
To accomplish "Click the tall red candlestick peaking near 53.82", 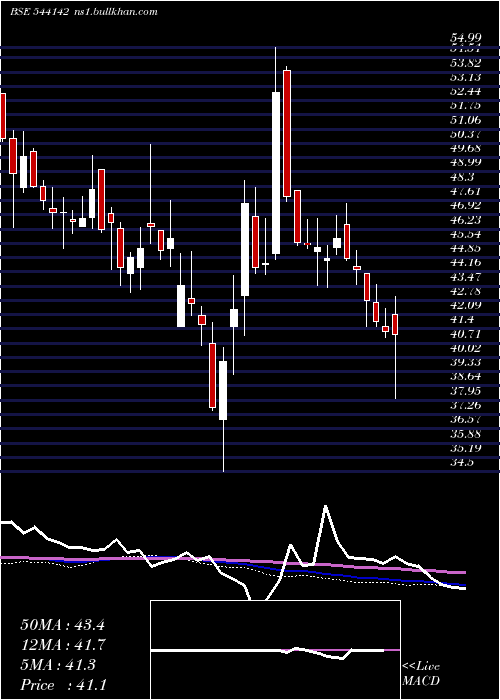I will (x=287, y=133).
